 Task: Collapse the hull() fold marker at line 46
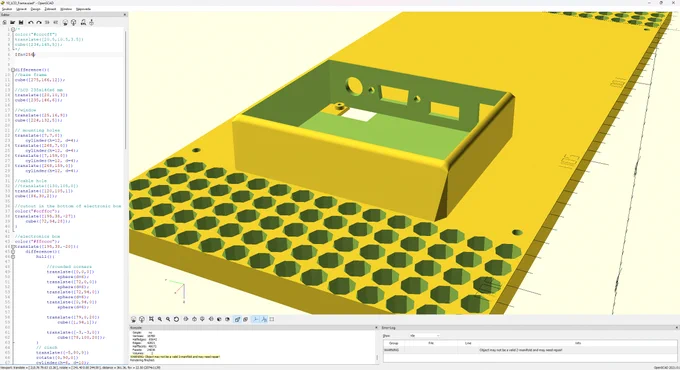coord(13,256)
